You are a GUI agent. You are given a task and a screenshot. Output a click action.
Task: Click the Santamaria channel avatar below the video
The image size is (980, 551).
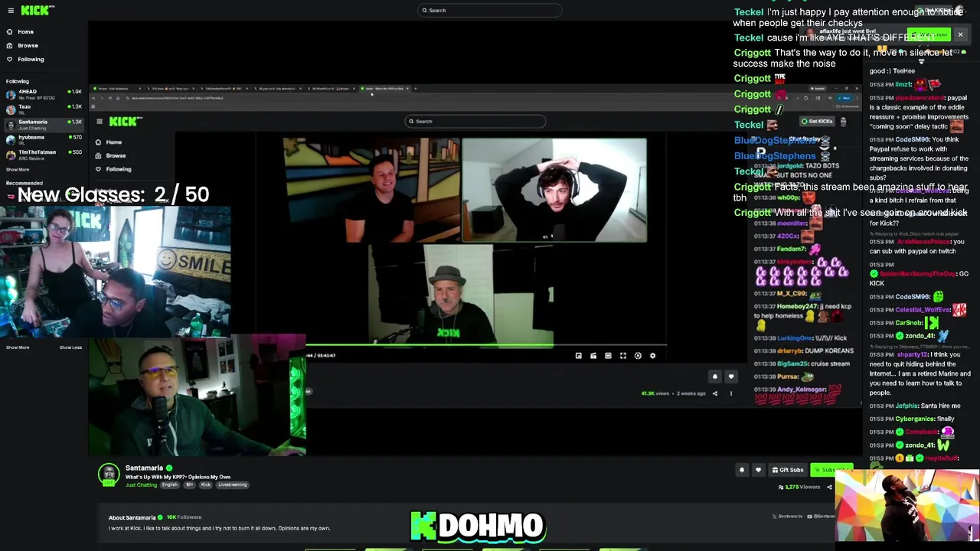click(109, 474)
